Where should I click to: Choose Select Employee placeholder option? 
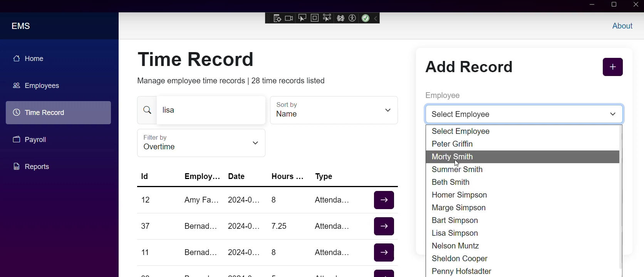pyautogui.click(x=522, y=132)
